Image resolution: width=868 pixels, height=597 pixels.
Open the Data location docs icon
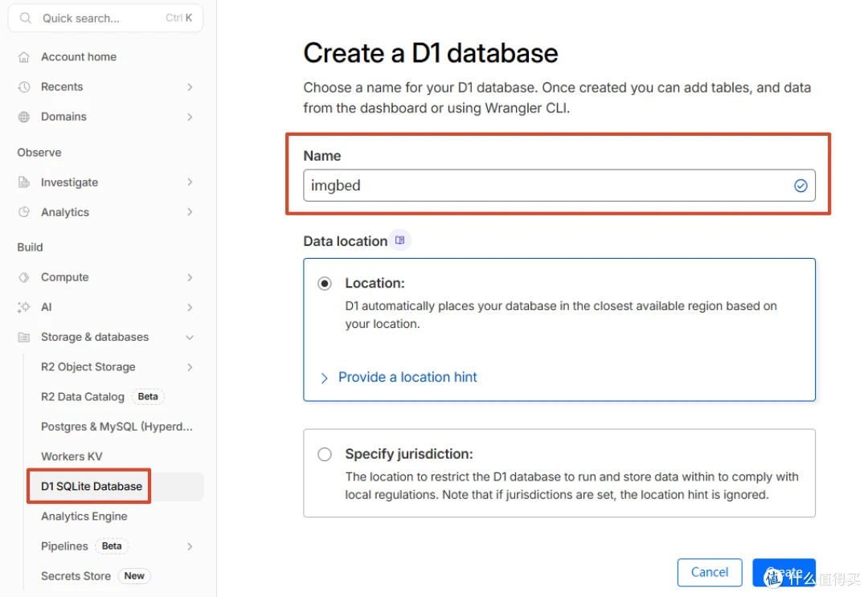(399, 240)
